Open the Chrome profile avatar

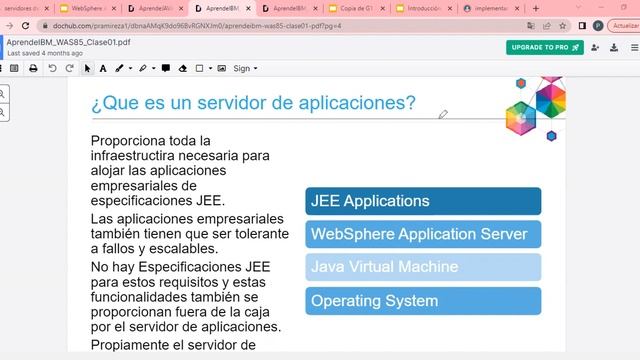click(598, 26)
